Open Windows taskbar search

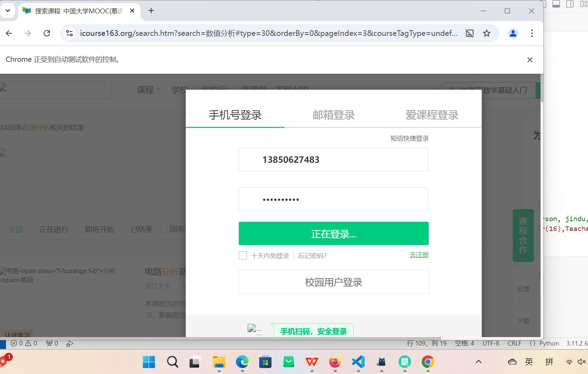pyautogui.click(x=172, y=362)
